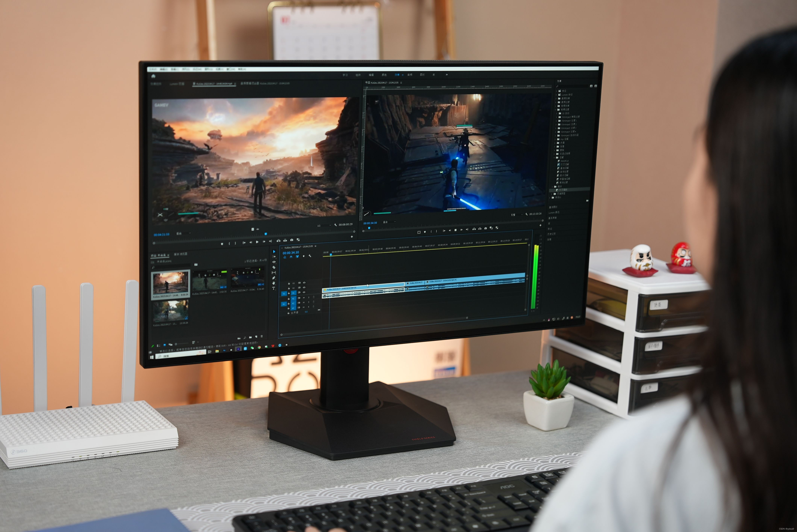Select the sunset clip thumbnail in project bin
Viewport: 797px width, 532px height.
[170, 283]
